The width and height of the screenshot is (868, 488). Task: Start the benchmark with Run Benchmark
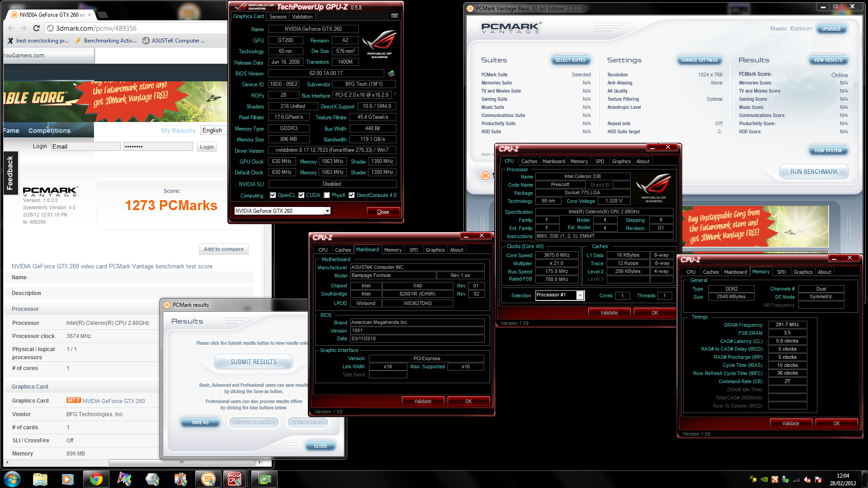tap(814, 172)
